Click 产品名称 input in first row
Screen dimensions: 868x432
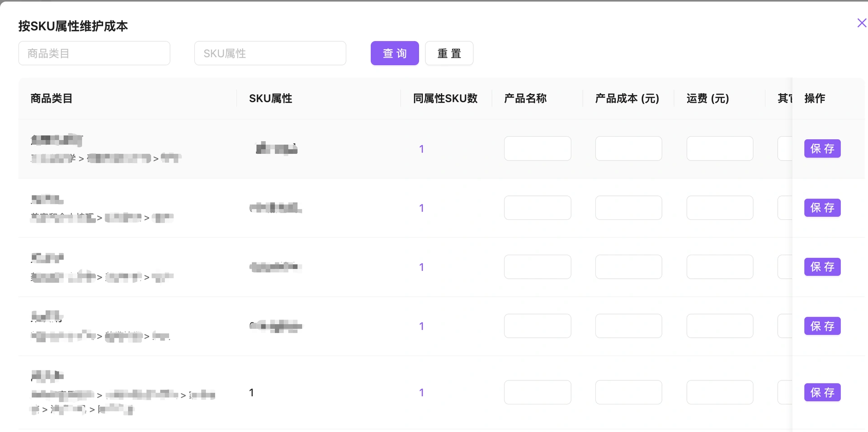538,148
